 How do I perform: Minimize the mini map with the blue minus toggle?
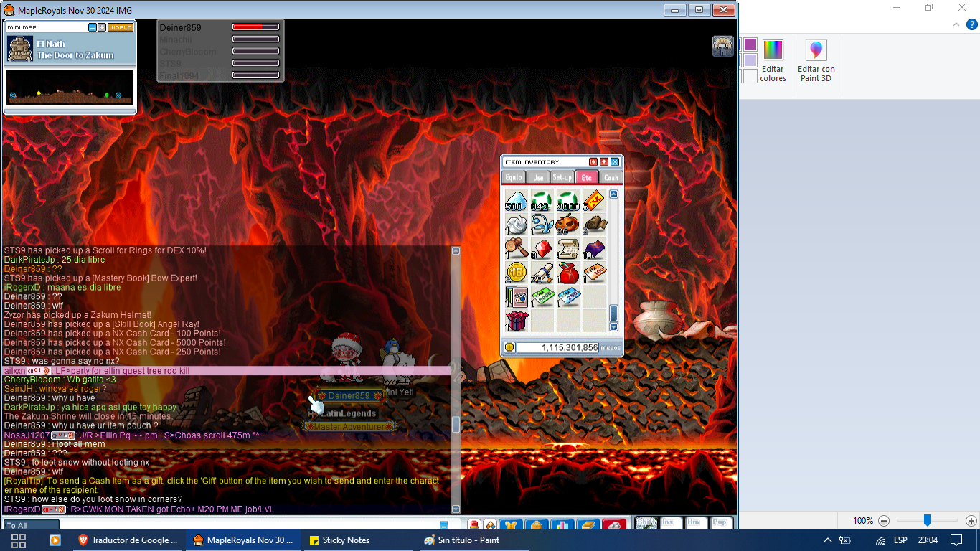(x=93, y=27)
